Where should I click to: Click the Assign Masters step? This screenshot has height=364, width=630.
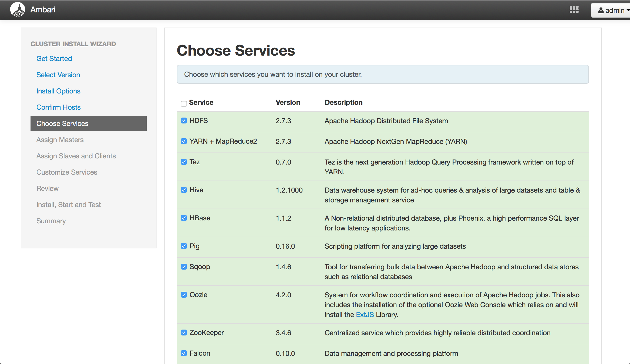click(x=60, y=140)
